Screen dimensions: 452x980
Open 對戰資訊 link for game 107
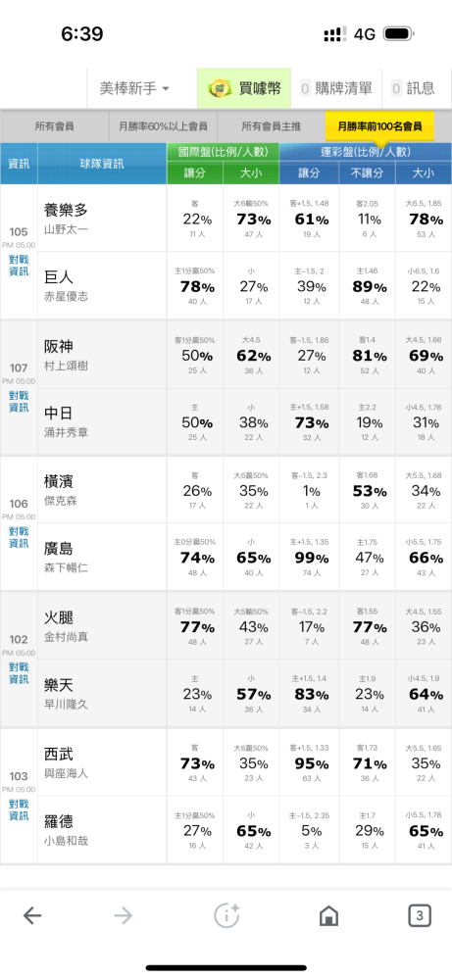(19, 401)
